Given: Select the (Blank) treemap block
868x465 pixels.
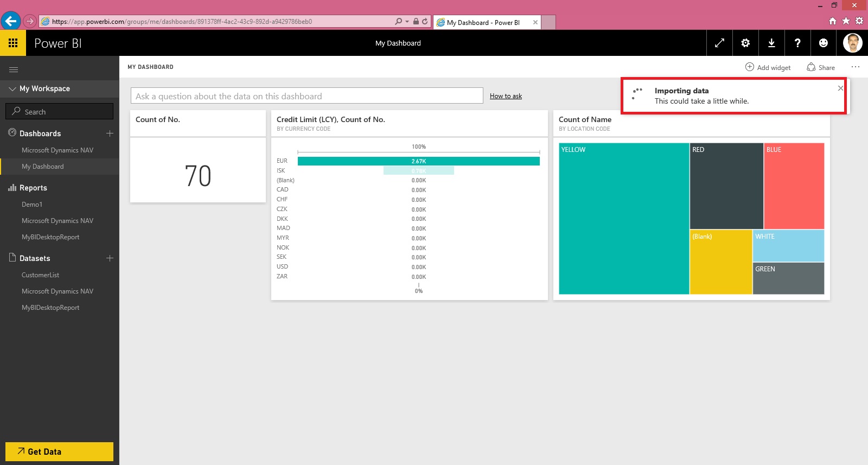Looking at the screenshot, I should click(x=721, y=262).
